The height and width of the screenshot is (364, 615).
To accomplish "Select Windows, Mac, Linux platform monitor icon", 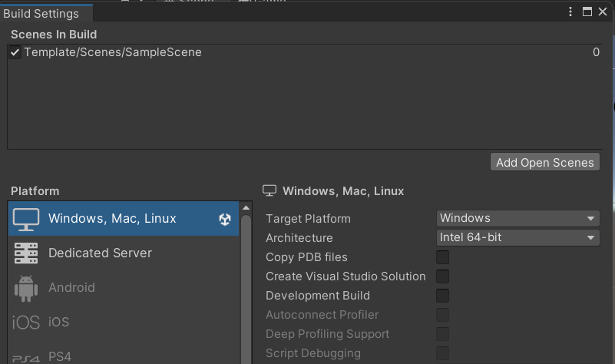I will pyautogui.click(x=26, y=219).
